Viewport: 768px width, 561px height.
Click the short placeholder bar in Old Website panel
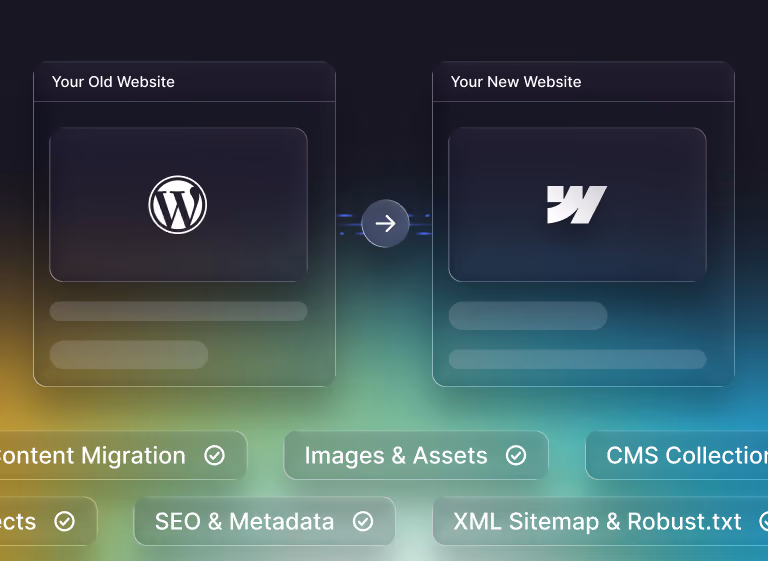tap(129, 355)
